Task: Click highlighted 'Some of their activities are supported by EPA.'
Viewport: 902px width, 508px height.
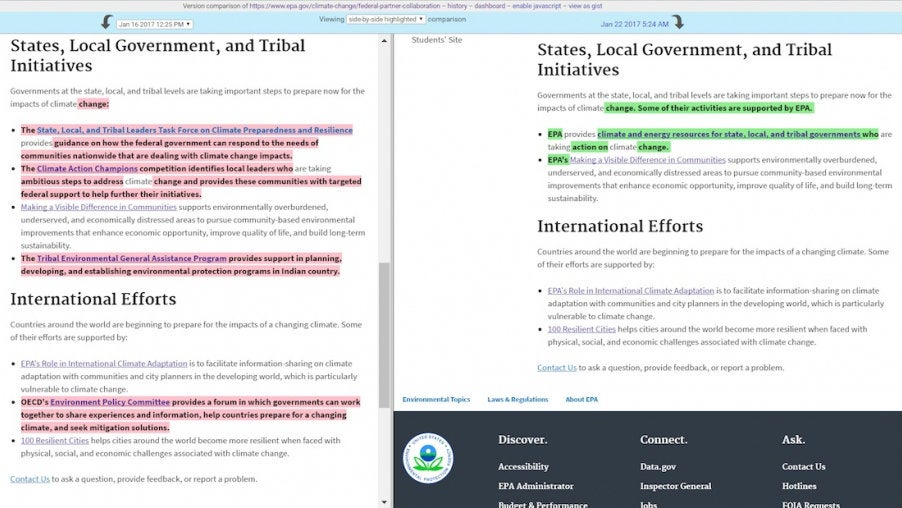Action: [x=725, y=108]
